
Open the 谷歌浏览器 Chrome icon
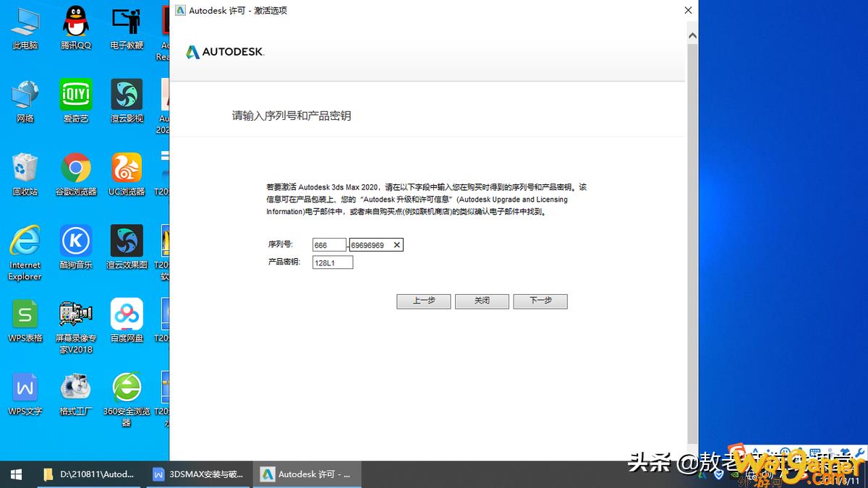pyautogui.click(x=75, y=174)
